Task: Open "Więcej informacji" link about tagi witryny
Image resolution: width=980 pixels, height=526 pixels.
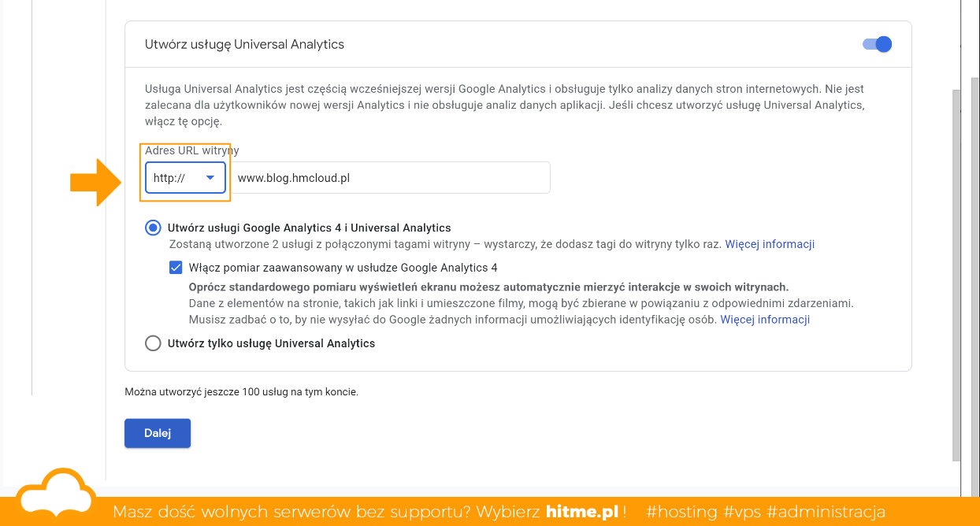Action: click(770, 244)
